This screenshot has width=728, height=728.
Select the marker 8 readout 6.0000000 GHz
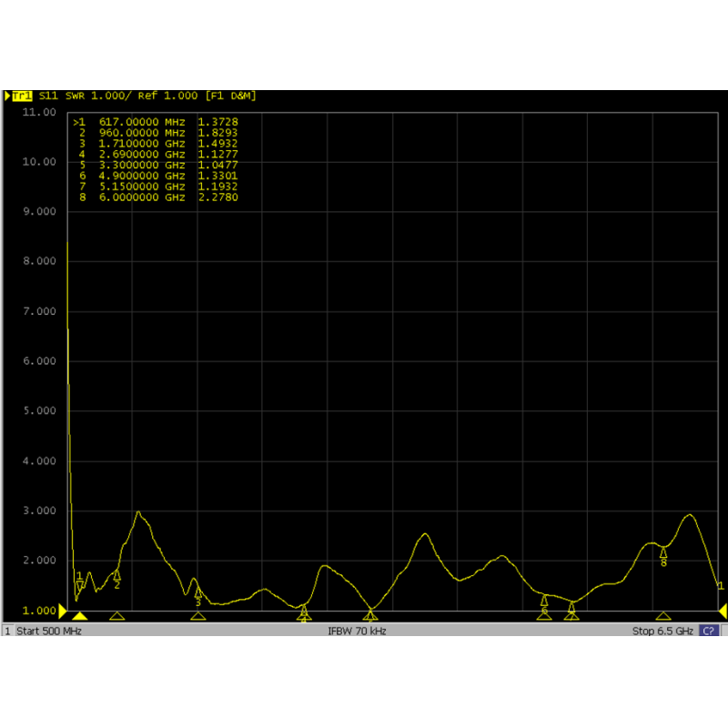point(142,197)
